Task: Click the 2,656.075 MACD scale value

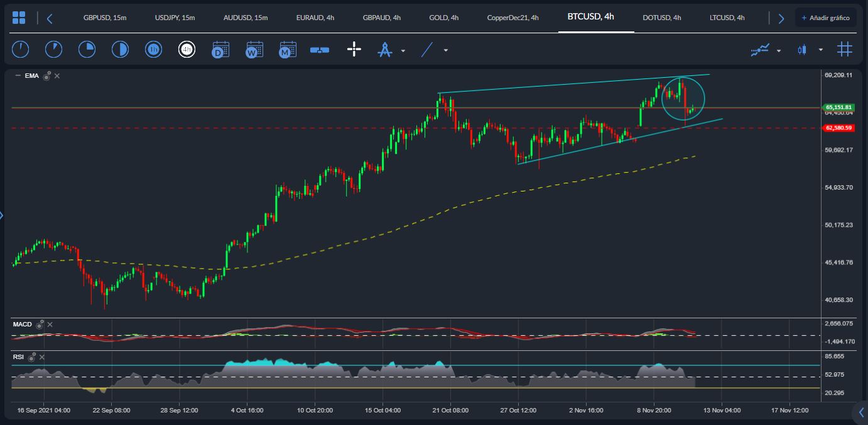Action: pos(838,324)
